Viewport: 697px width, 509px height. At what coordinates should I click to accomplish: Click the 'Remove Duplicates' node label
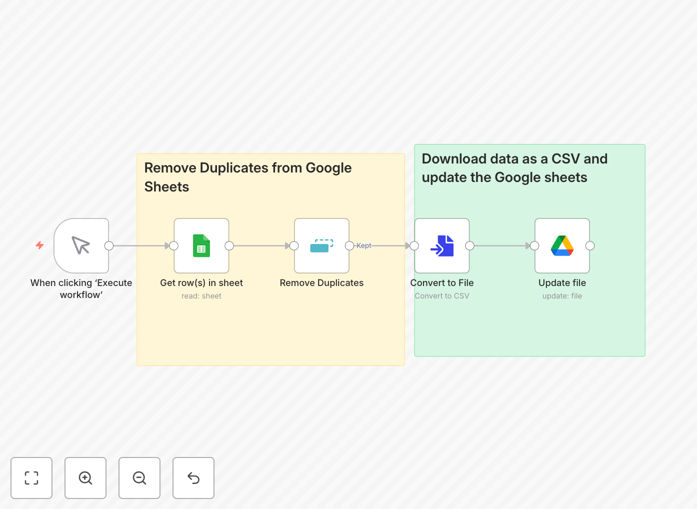pyautogui.click(x=321, y=283)
